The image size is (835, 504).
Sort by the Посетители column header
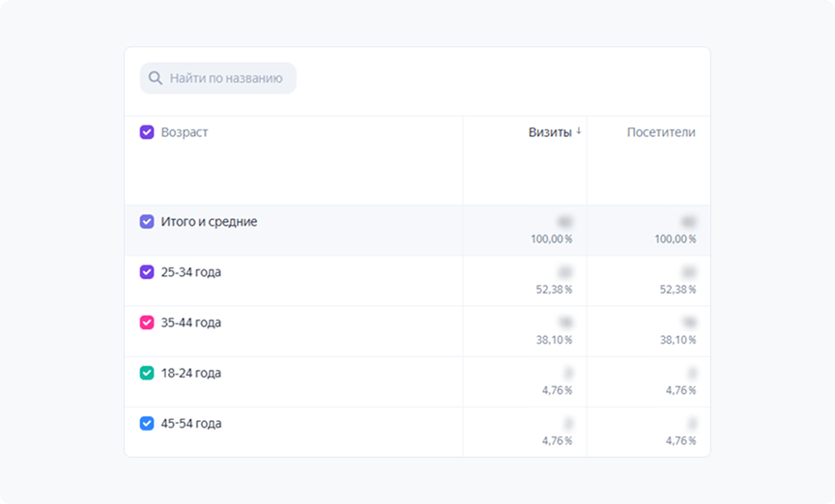pyautogui.click(x=660, y=132)
